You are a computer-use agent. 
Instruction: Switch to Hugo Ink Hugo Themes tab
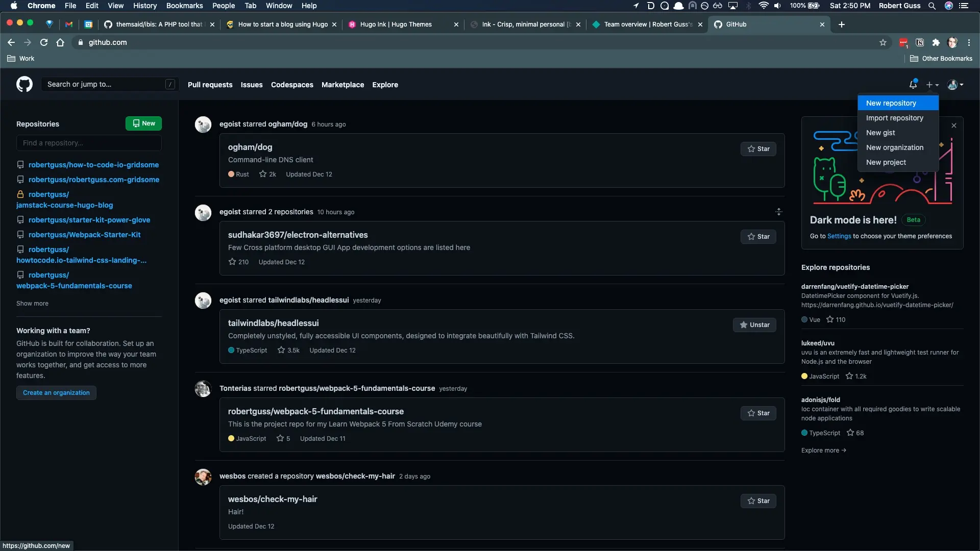pyautogui.click(x=403, y=24)
